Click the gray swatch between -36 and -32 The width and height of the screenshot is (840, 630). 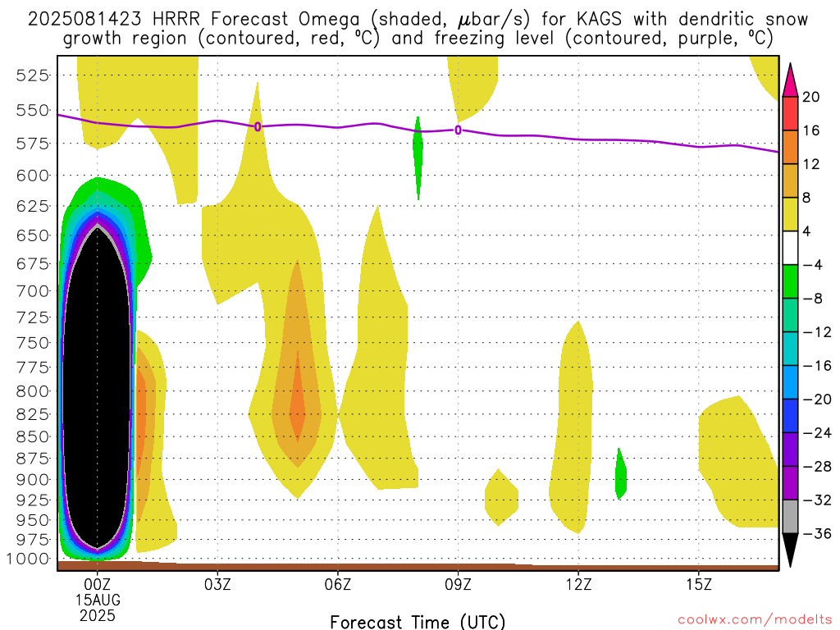790,517
